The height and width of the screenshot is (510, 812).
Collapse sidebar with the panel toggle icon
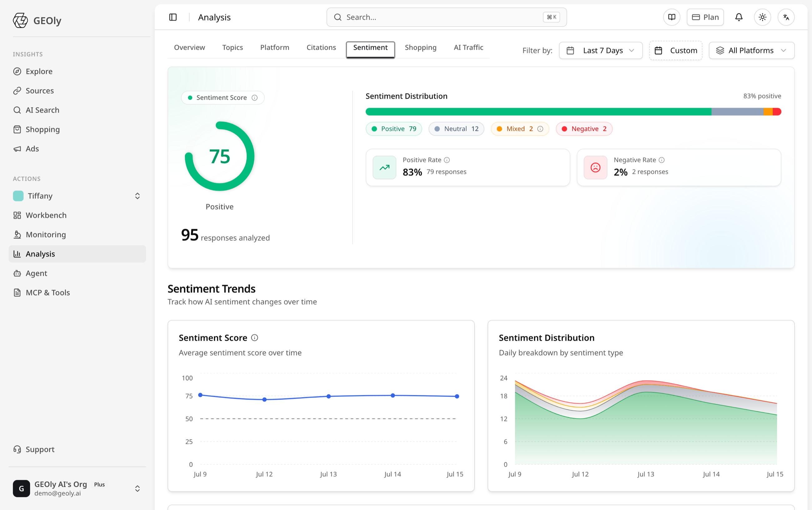point(173,17)
